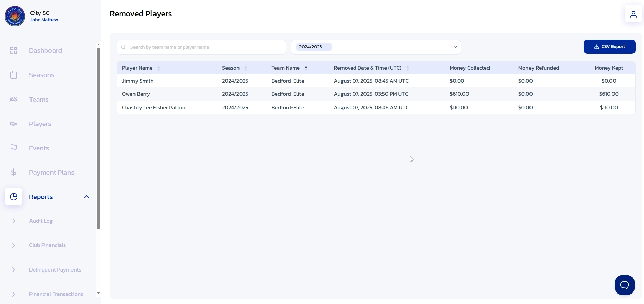Click the Dashboard grid icon

(14, 50)
